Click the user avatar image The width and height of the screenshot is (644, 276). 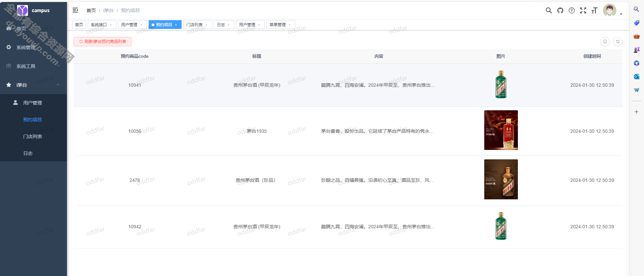[x=609, y=10]
